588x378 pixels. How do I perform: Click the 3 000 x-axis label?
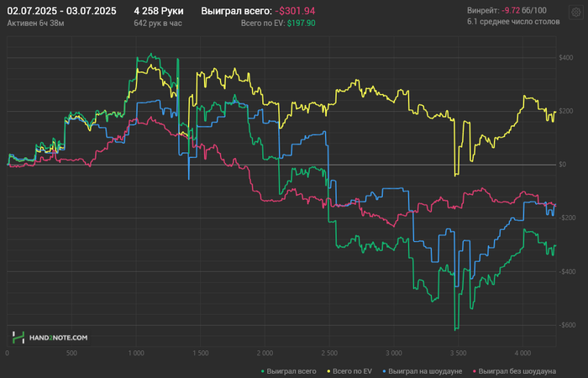click(394, 354)
